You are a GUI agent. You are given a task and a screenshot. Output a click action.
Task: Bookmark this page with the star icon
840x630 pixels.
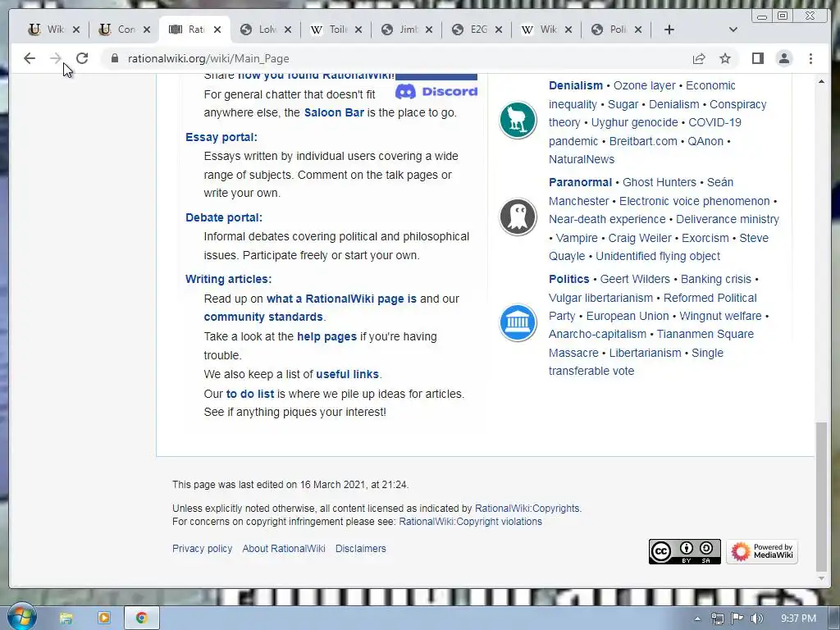tap(725, 58)
